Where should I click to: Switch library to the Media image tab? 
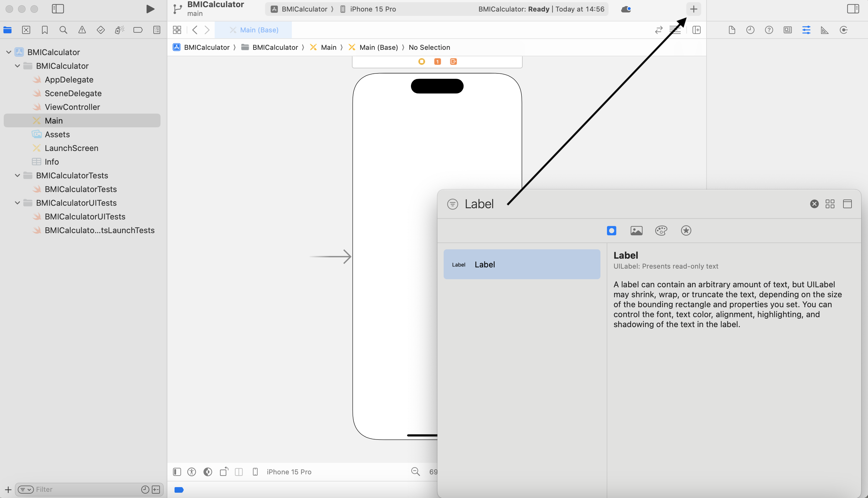coord(636,231)
